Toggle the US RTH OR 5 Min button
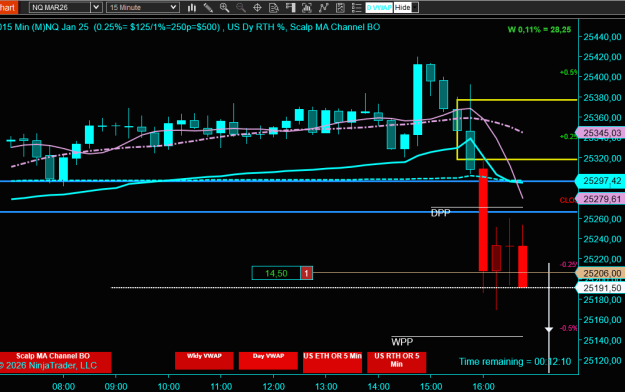 [397, 362]
